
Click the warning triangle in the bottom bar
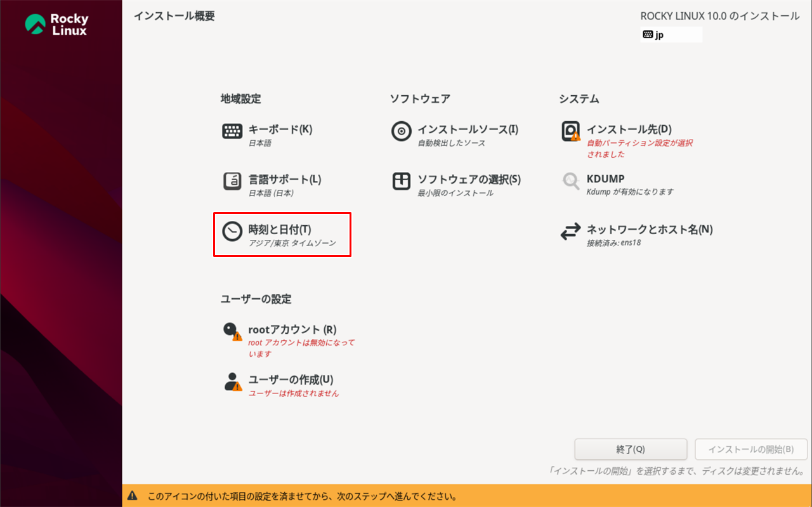133,496
